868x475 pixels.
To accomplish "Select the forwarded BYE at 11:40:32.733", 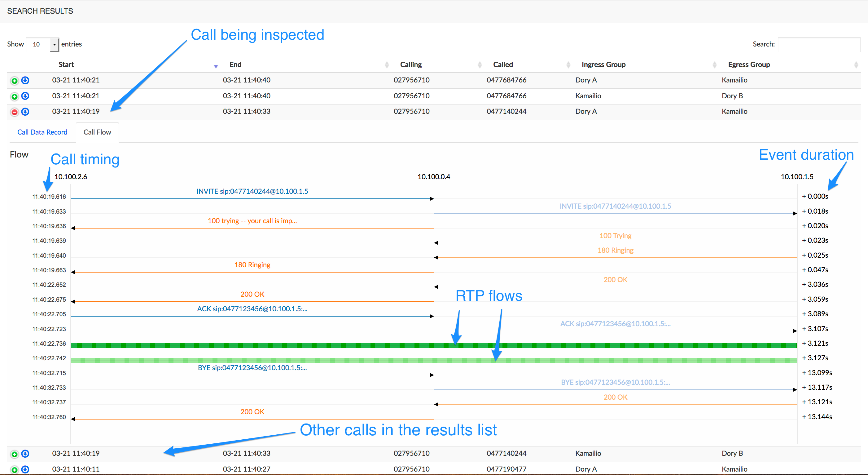I will pos(615,382).
